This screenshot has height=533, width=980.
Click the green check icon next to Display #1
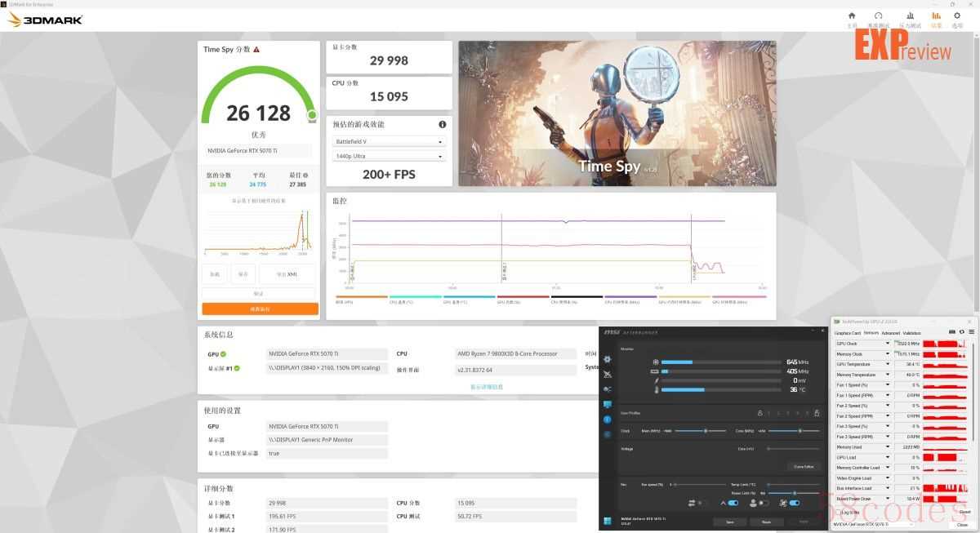pyautogui.click(x=238, y=368)
